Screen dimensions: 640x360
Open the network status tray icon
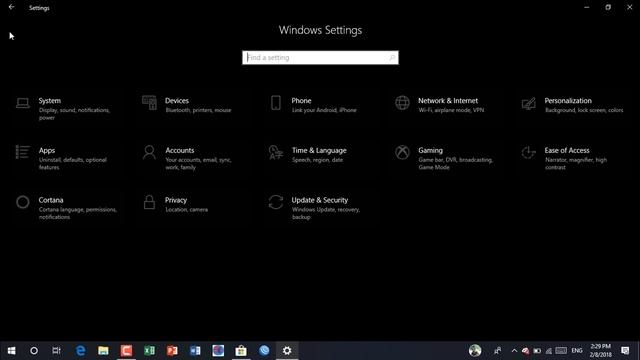pos(549,351)
